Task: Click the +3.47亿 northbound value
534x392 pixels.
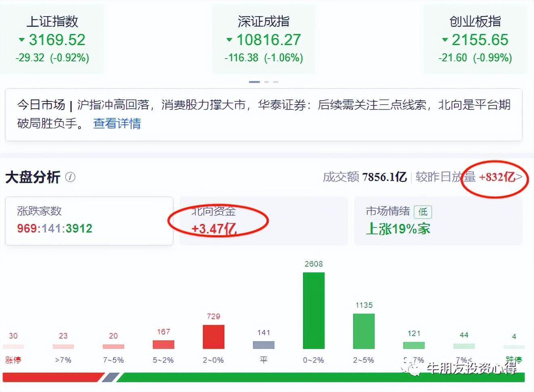Action: coord(214,229)
